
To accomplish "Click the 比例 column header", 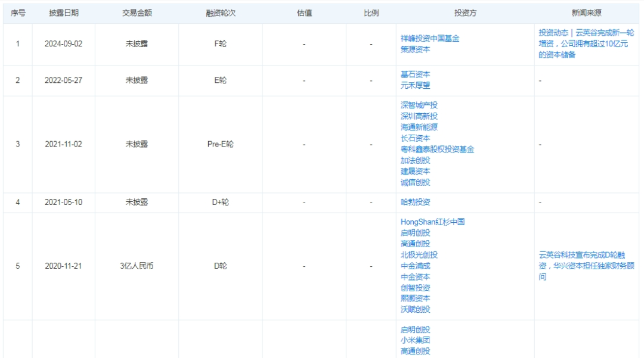I will point(371,13).
